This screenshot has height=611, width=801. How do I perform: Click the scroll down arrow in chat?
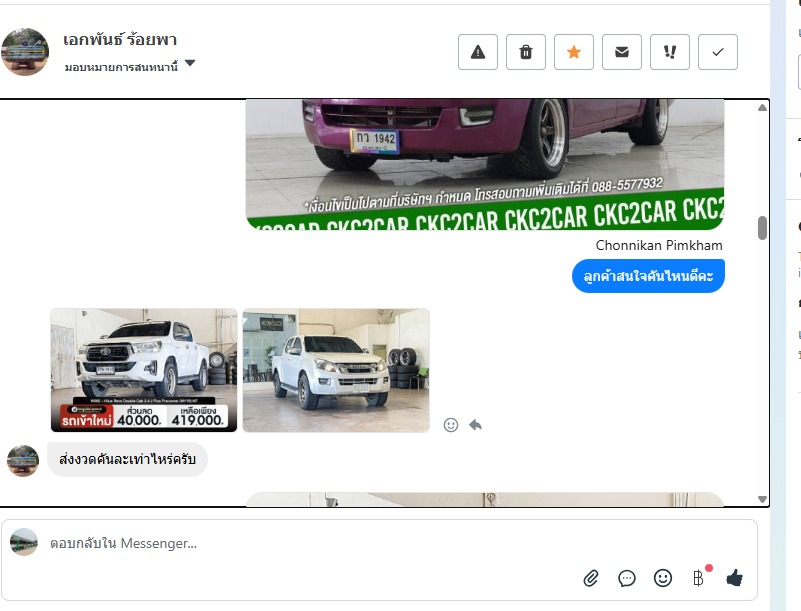point(763,499)
